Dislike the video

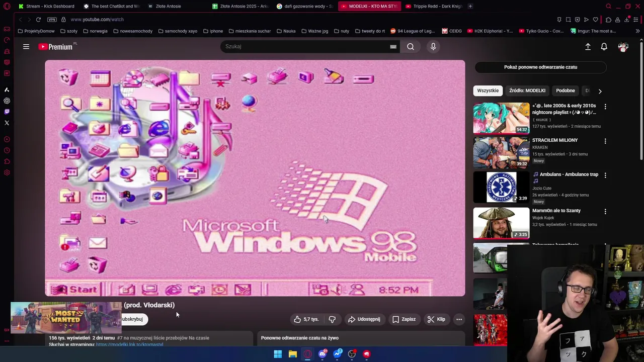point(332,319)
